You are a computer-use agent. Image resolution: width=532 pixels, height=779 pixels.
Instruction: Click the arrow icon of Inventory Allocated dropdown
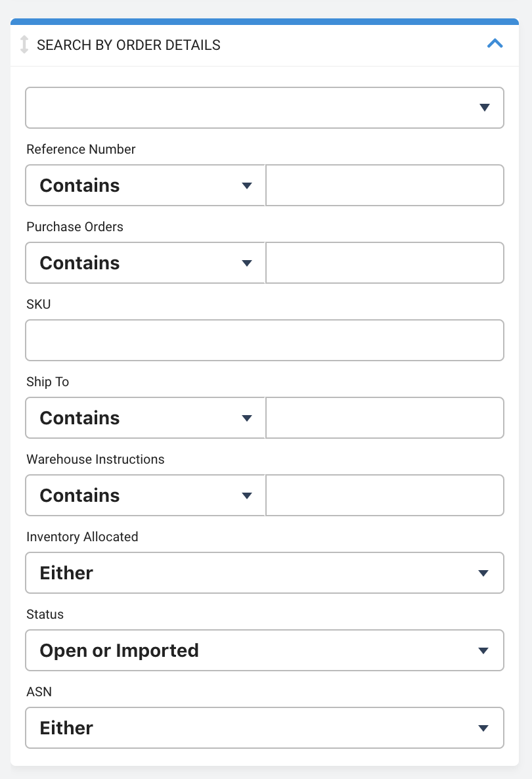coord(483,573)
